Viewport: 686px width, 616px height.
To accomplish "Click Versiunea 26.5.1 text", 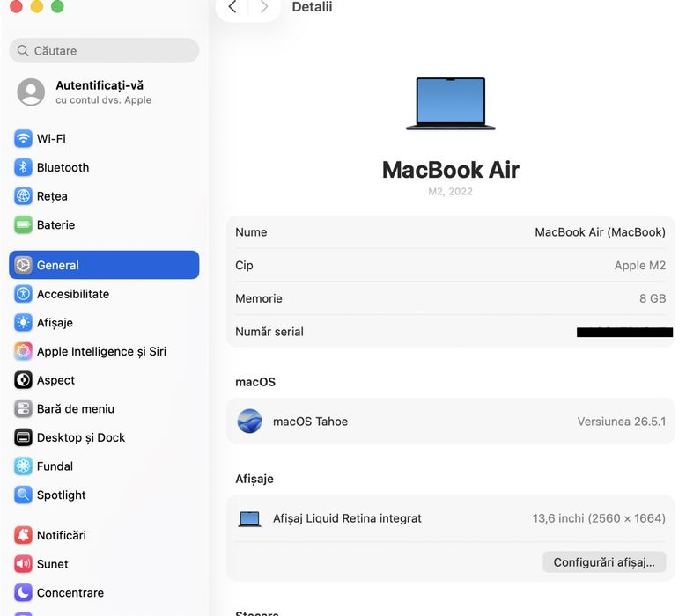I will click(621, 422).
